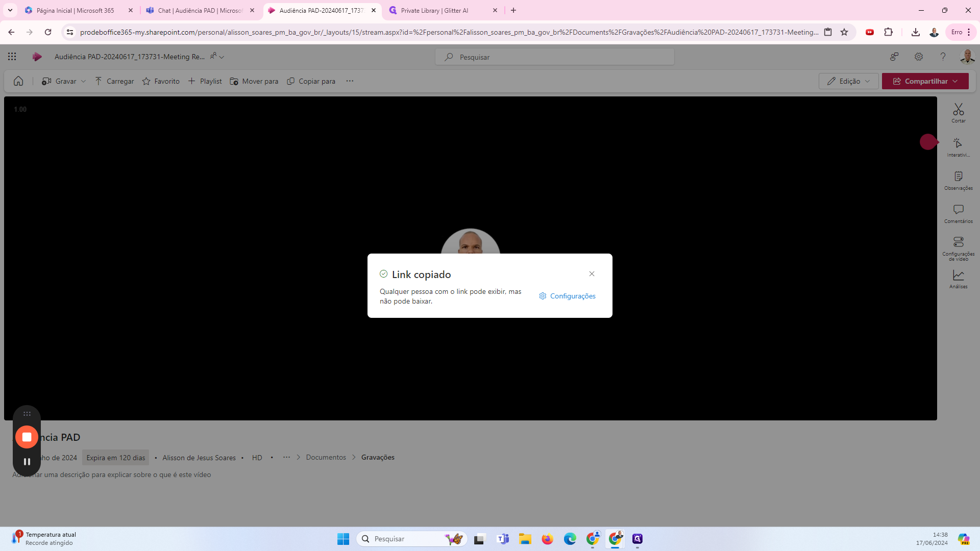Open the Microsoft 365 app launcher grid
Screen dimensions: 980x551
point(12,57)
